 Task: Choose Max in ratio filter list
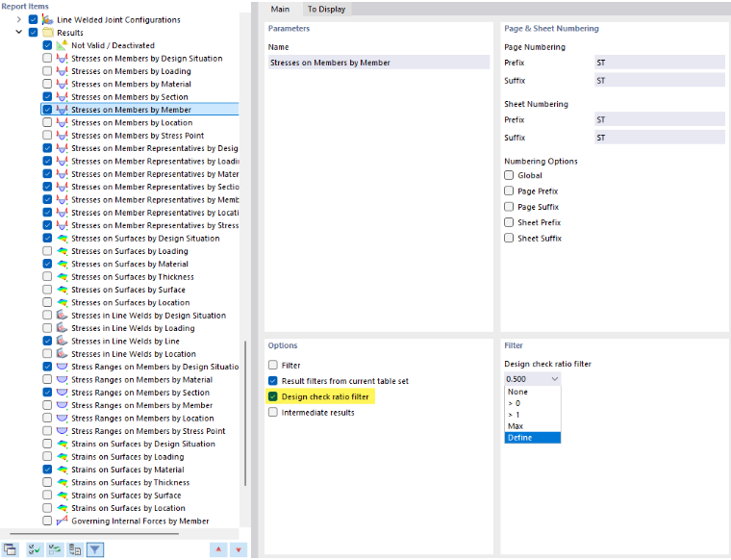click(x=533, y=426)
